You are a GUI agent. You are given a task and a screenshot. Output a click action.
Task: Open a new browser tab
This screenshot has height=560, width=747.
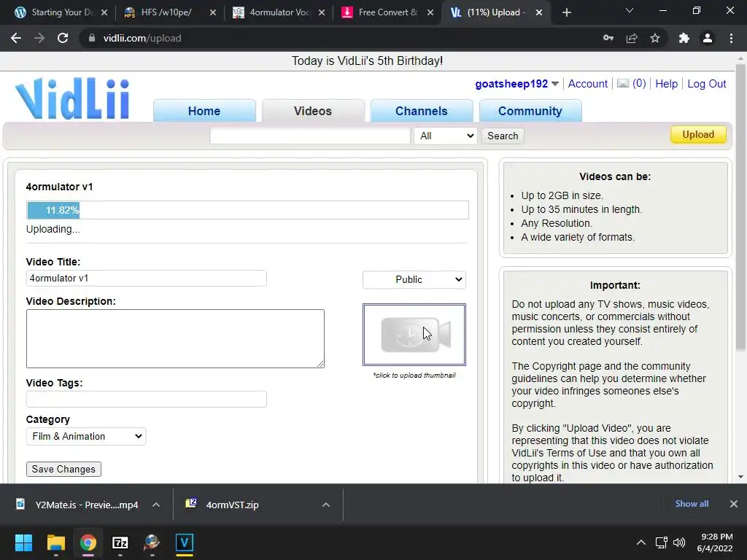(x=566, y=12)
